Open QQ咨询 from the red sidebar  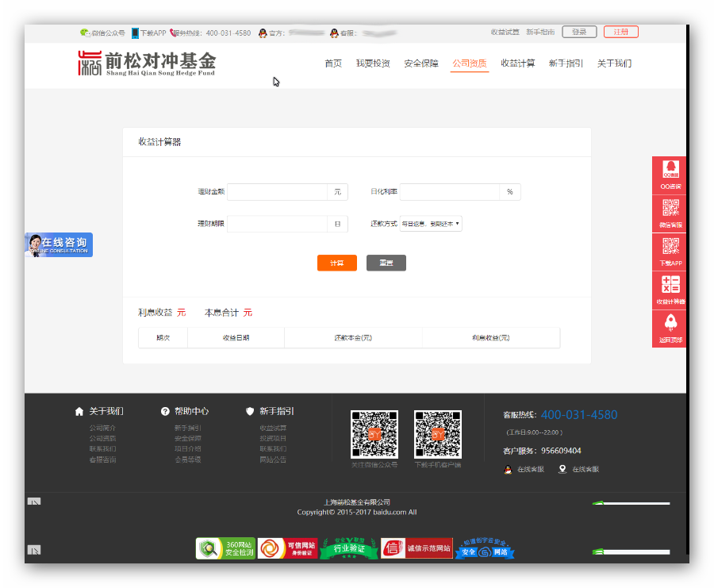coord(670,175)
